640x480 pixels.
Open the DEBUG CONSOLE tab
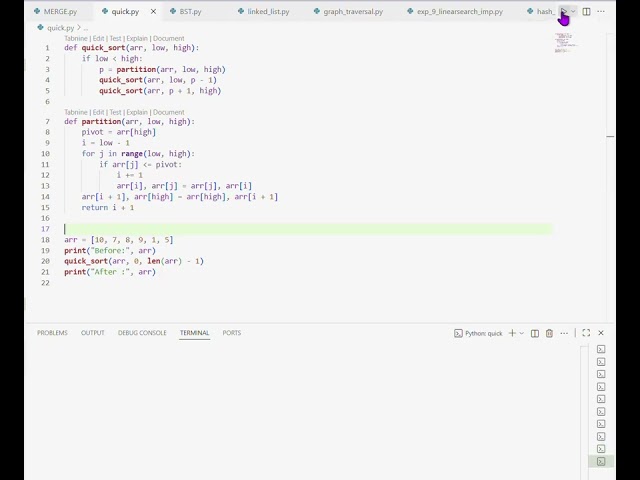pyautogui.click(x=142, y=333)
